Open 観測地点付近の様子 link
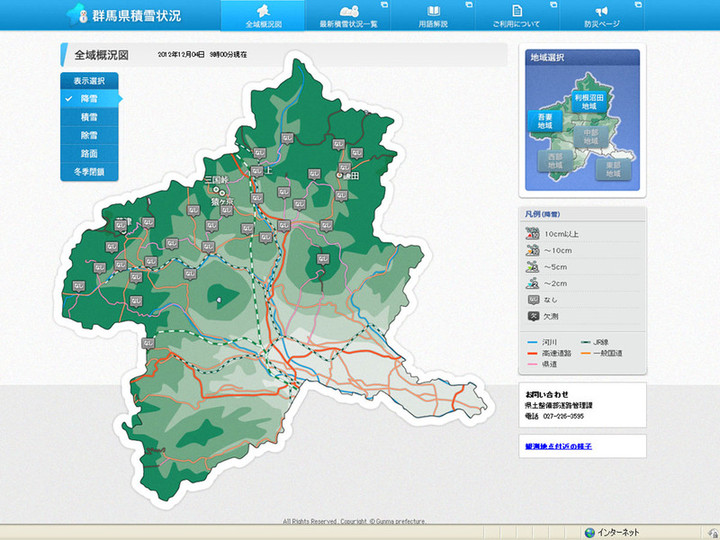Viewport: 720px width, 540px height. (558, 446)
